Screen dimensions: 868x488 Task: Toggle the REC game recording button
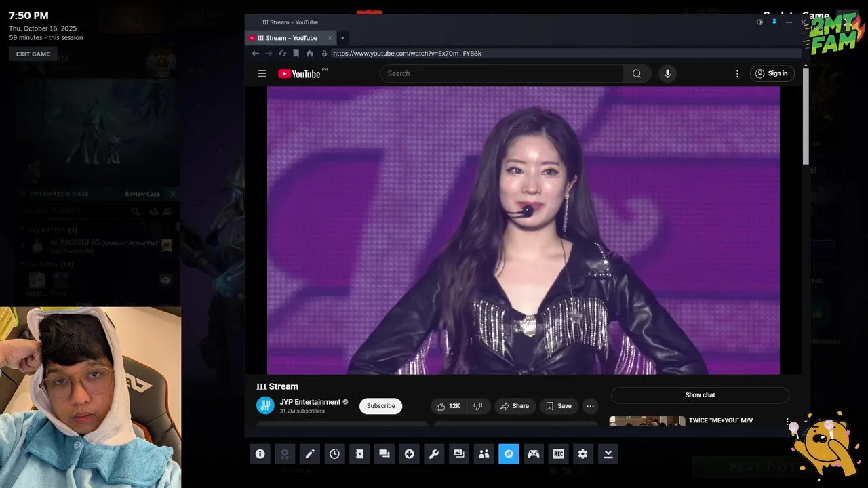(558, 454)
